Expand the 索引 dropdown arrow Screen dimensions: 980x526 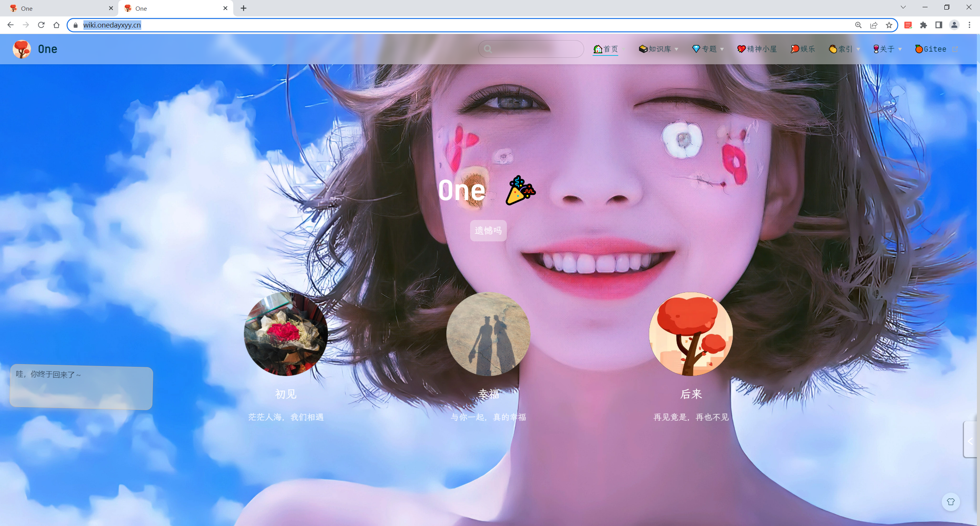858,49
